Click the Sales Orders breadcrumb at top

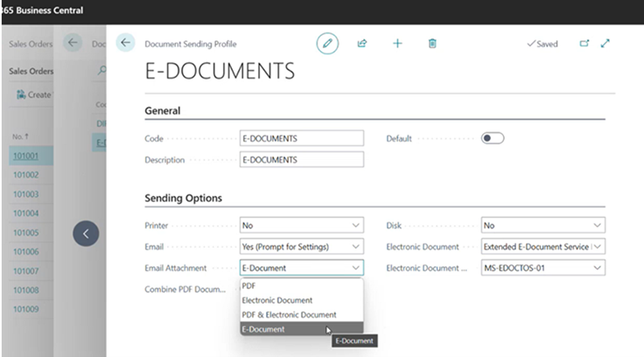click(31, 44)
